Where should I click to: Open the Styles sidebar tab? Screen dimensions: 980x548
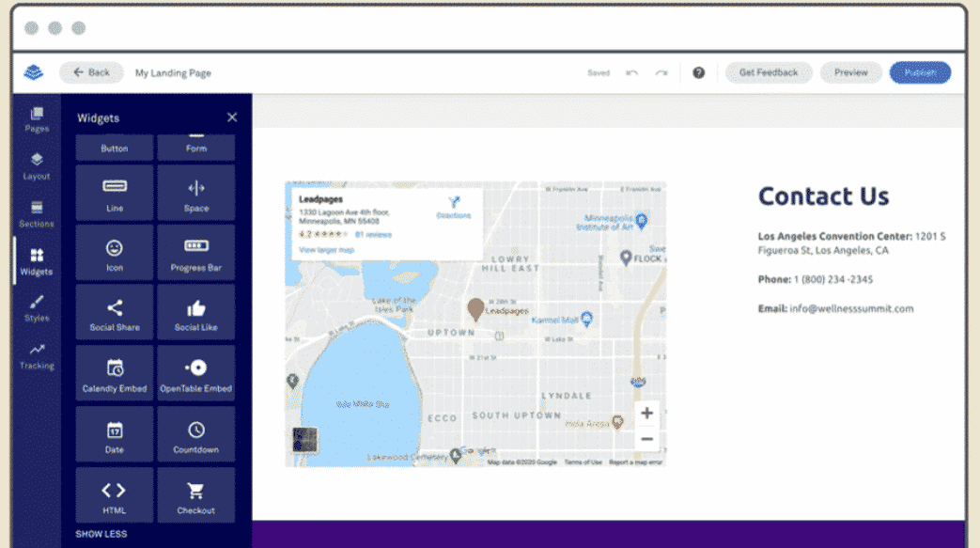(x=37, y=309)
